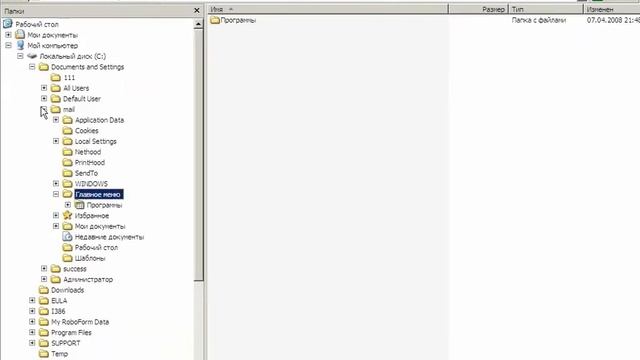Click the Недавние документы label
640x360 pixels.
pyautogui.click(x=109, y=237)
